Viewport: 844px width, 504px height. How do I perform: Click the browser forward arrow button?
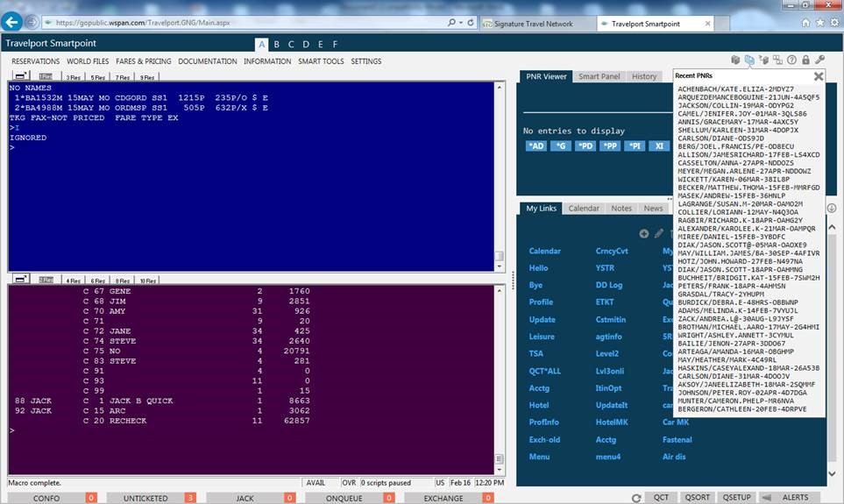point(32,22)
